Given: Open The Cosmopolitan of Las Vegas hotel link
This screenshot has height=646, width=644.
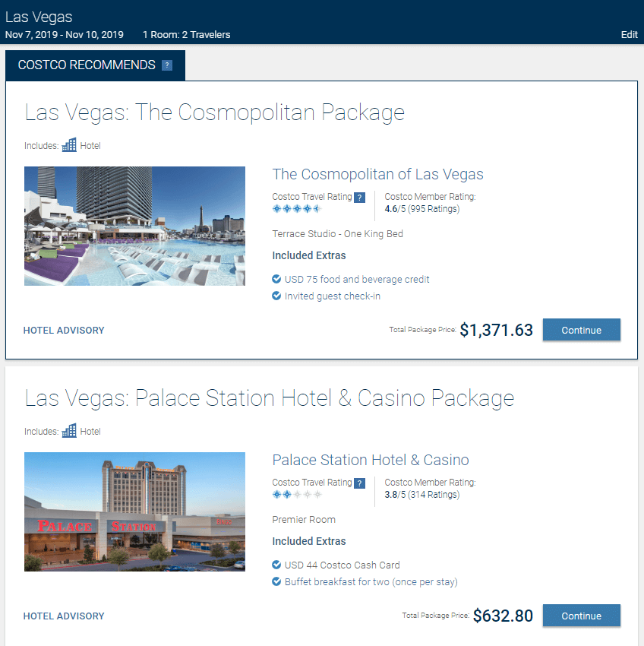Looking at the screenshot, I should pyautogui.click(x=377, y=174).
